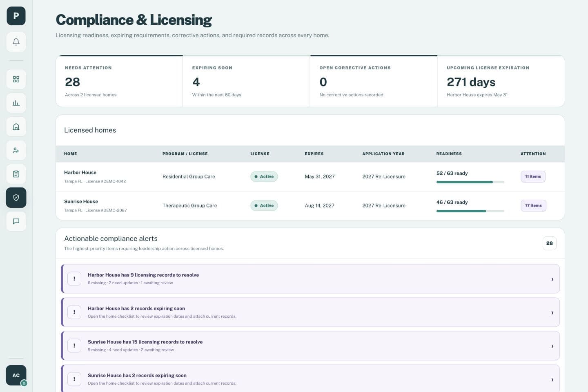Image resolution: width=588 pixels, height=392 pixels.
Task: Click the 46 / 63 readiness progress bar
Action: [470, 211]
